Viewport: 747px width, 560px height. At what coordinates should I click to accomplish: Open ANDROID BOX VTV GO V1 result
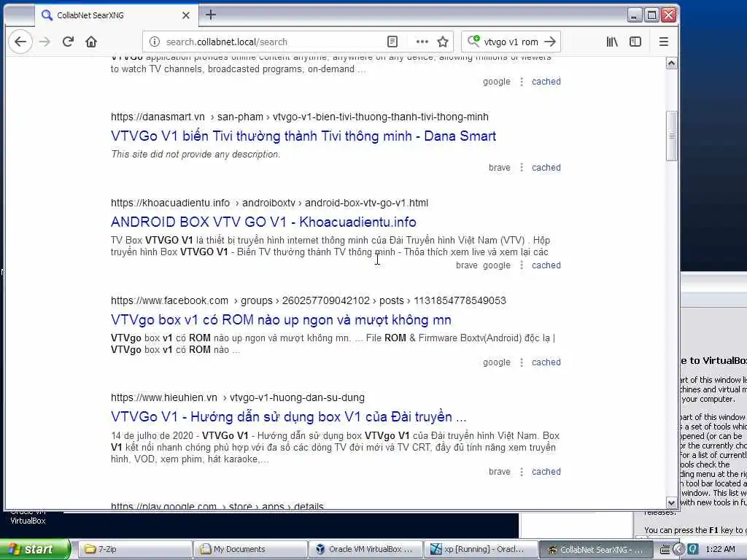coord(263,222)
